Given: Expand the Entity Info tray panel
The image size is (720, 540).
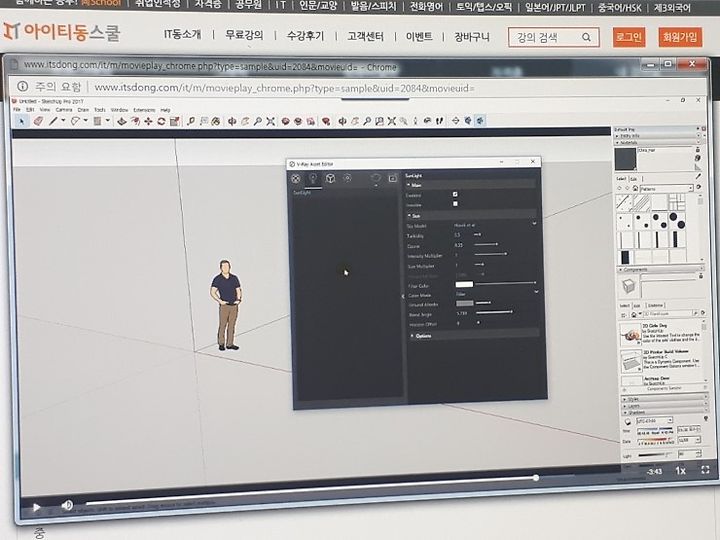Looking at the screenshot, I should [x=657, y=136].
